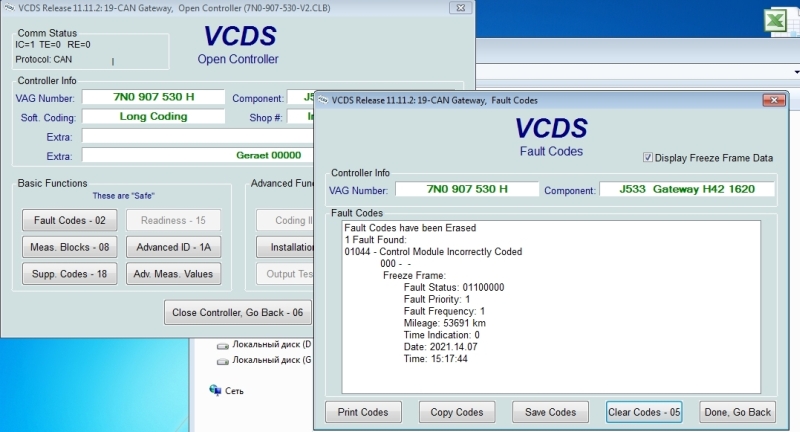Viewport: 800px width, 432px height.
Task: Open Fault Codes - 02 in Open Controller
Action: (69, 220)
